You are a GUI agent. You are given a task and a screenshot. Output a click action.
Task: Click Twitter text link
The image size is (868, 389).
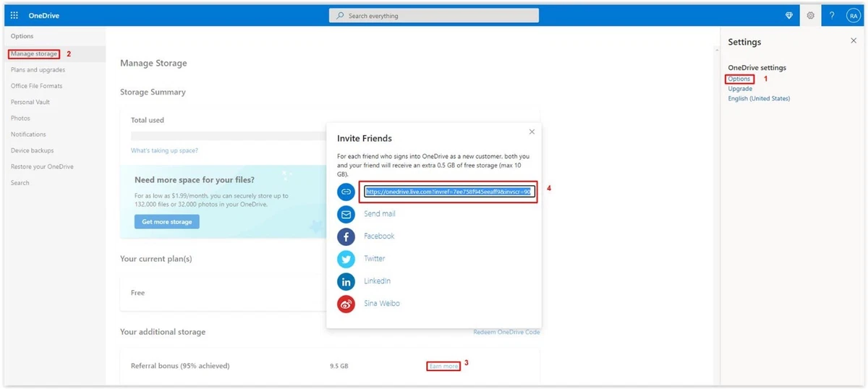click(x=375, y=259)
